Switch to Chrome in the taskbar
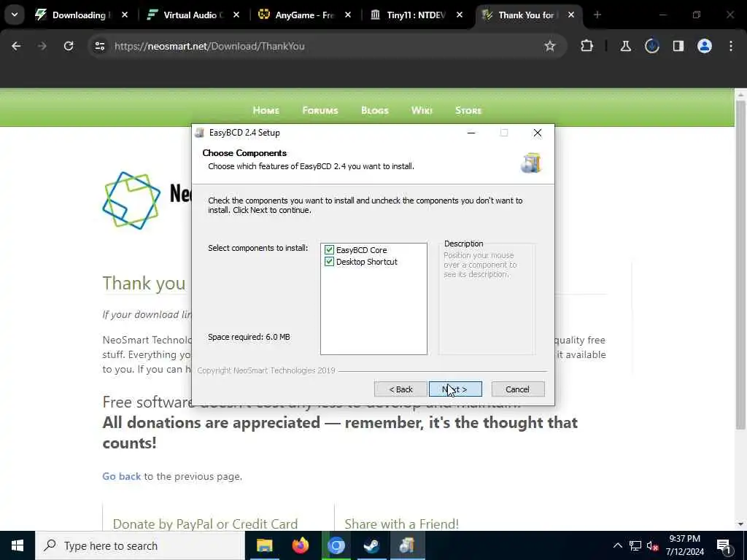 coord(336,545)
